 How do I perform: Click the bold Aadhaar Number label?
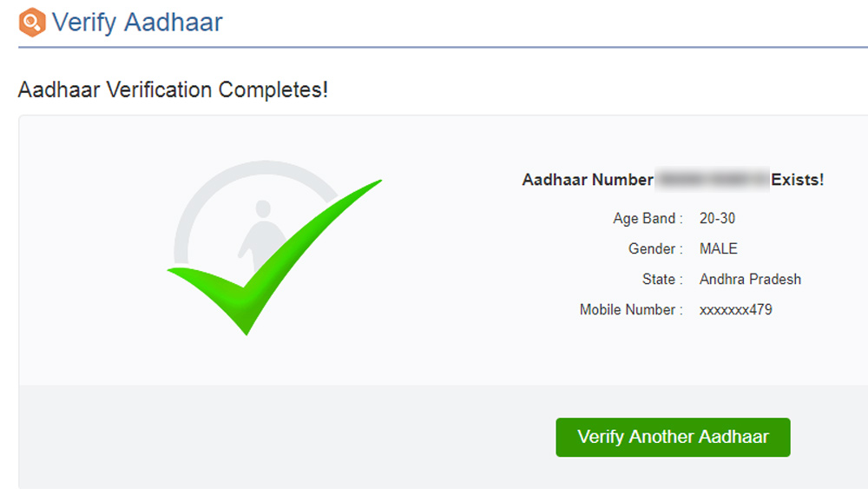[588, 180]
